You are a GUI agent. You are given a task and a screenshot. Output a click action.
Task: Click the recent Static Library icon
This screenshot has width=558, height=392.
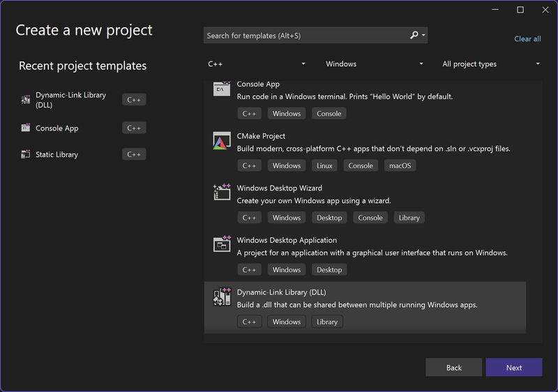tap(26, 154)
